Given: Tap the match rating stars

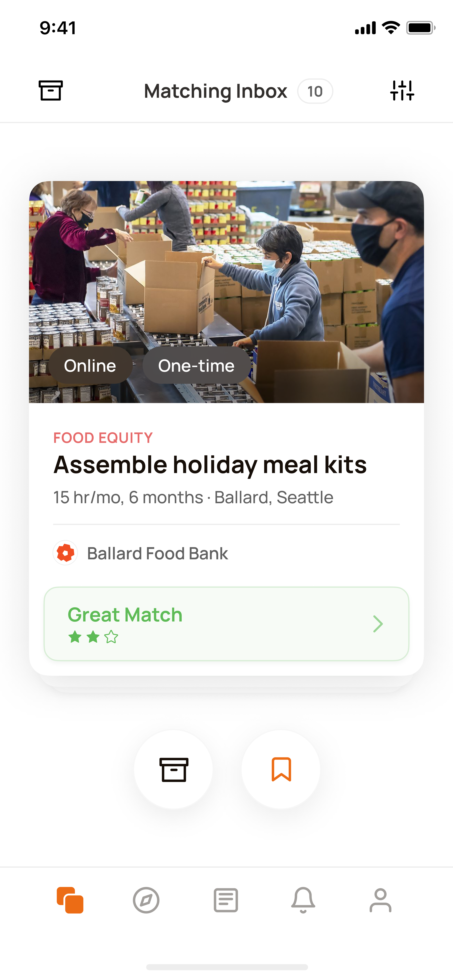Looking at the screenshot, I should (93, 637).
